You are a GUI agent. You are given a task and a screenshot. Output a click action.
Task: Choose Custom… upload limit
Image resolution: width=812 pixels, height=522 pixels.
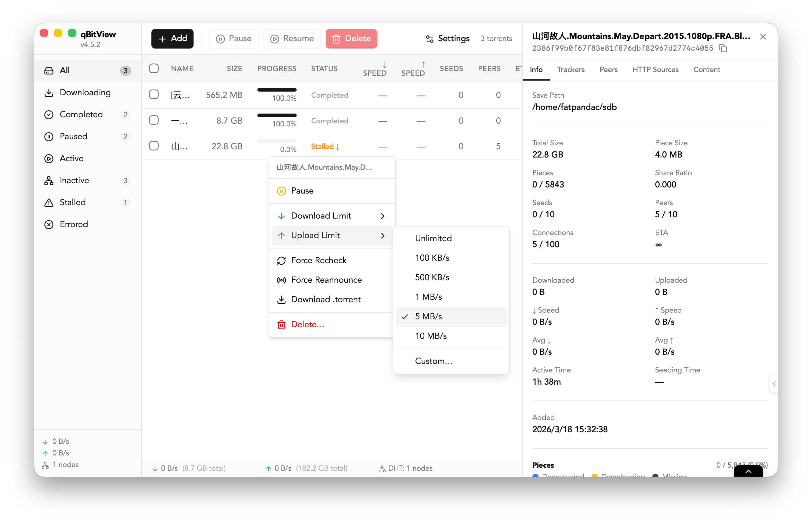click(x=451, y=361)
